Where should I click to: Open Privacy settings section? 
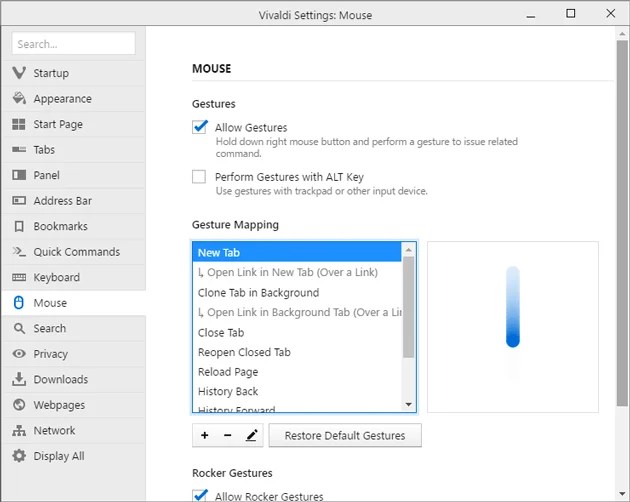tap(74, 354)
